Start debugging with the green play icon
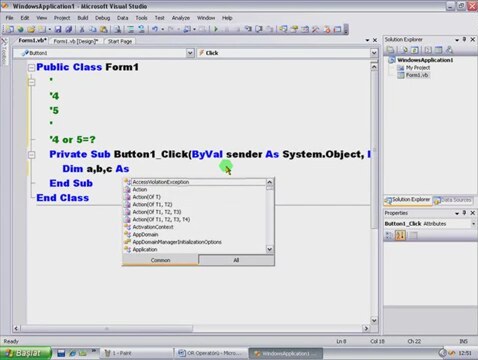The image size is (478, 360). [216, 29]
